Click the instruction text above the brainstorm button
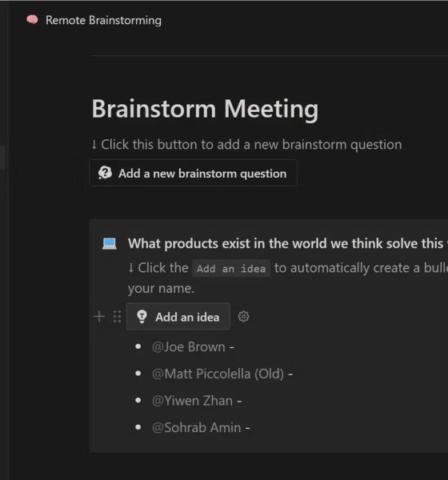This screenshot has width=448, height=480. coord(247,145)
